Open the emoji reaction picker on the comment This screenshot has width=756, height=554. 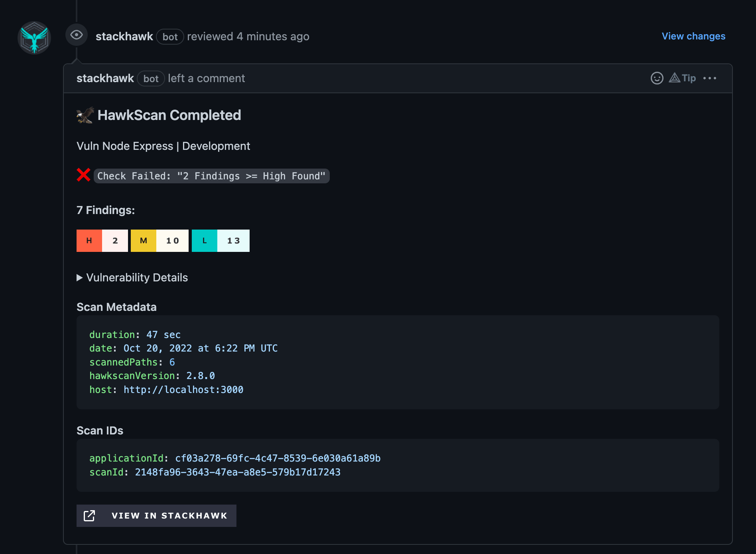click(x=656, y=79)
